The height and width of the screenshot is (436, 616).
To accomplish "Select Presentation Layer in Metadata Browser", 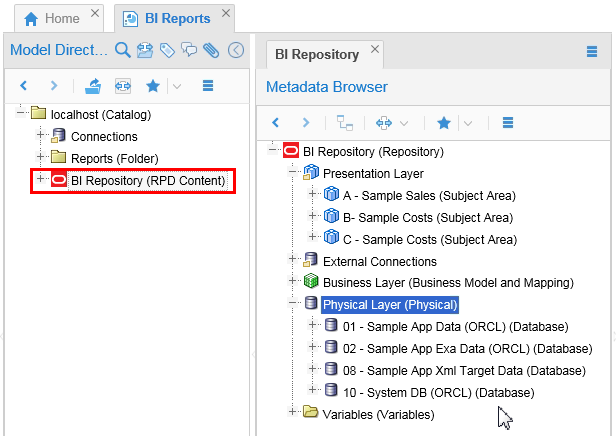I will pos(373,174).
